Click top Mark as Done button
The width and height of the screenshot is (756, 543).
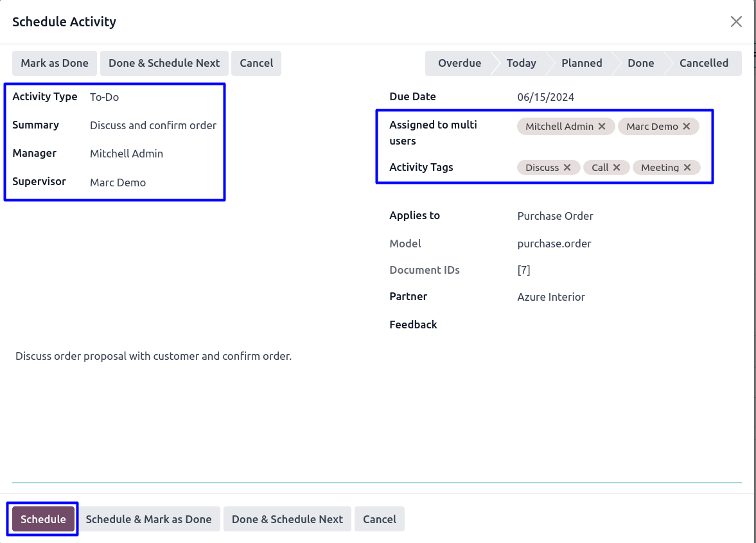point(55,63)
